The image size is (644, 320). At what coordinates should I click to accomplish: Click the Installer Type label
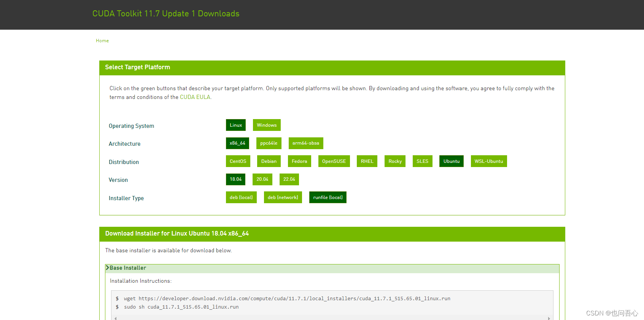click(x=126, y=198)
